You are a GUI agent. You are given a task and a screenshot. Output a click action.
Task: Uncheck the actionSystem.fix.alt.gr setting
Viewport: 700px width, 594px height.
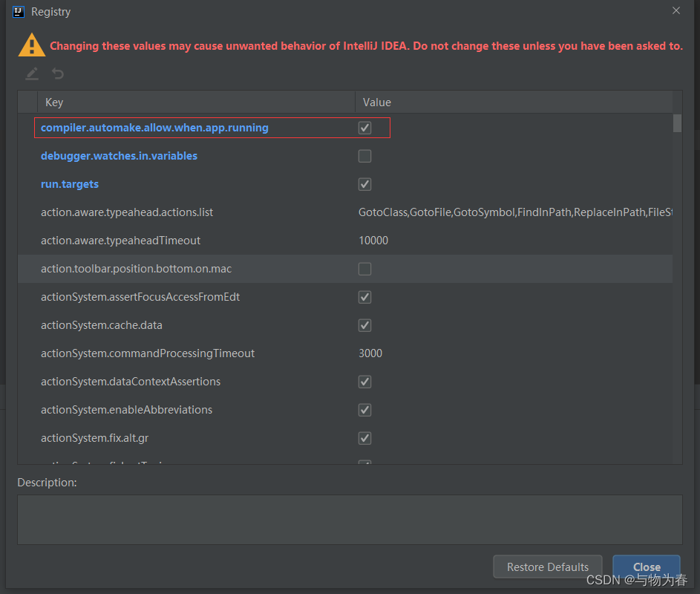coord(364,437)
